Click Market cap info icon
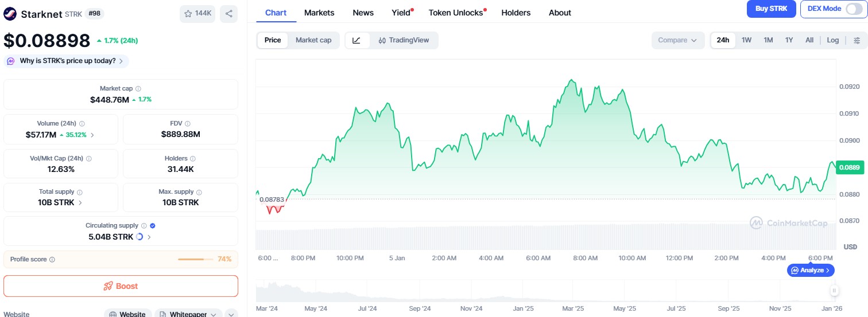 138,89
